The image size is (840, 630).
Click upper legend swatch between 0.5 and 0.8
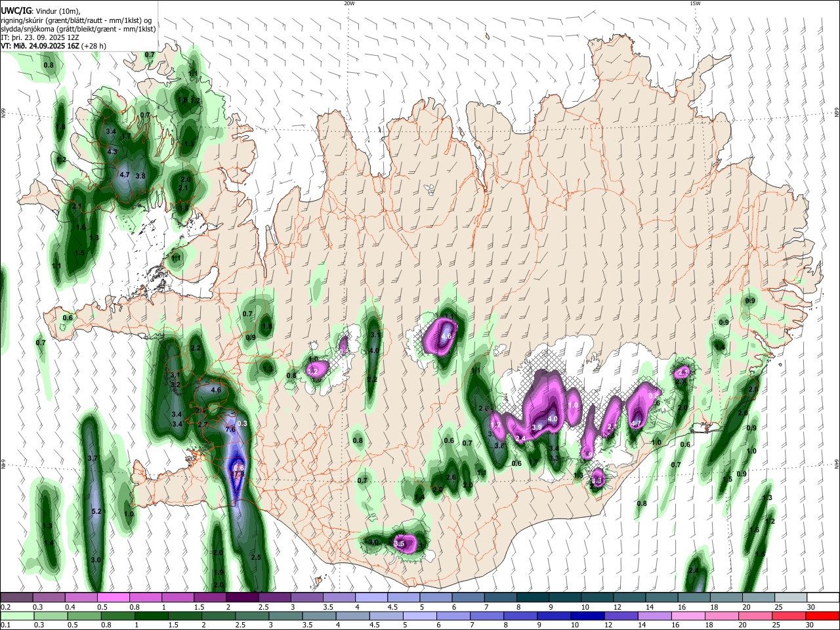click(x=113, y=597)
